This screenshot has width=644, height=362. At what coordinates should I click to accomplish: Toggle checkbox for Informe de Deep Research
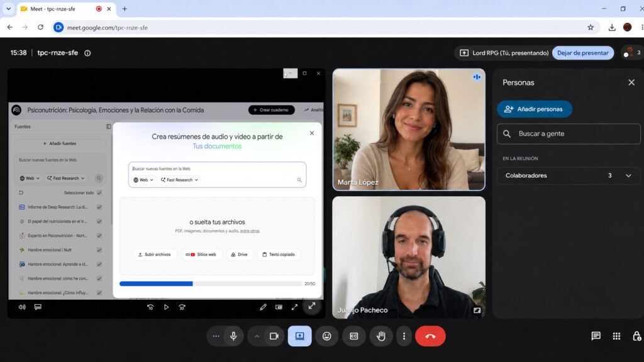pos(99,207)
